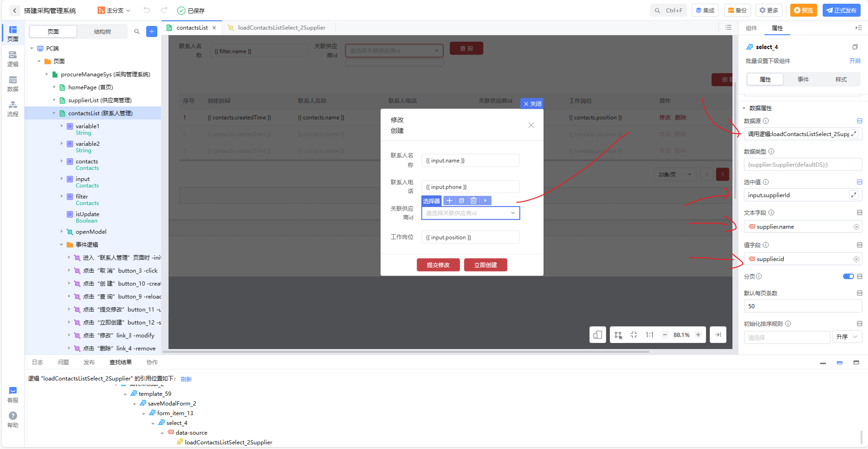Clear the supplier.name text field
This screenshot has height=449, width=868.
[856, 227]
